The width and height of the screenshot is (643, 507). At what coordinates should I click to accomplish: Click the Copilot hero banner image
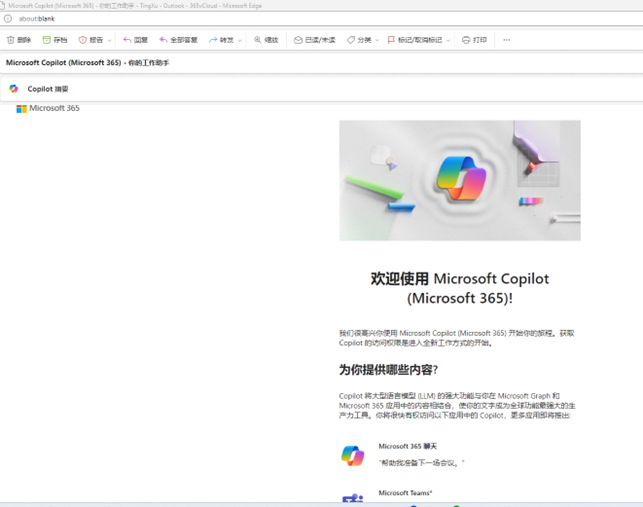tap(460, 180)
